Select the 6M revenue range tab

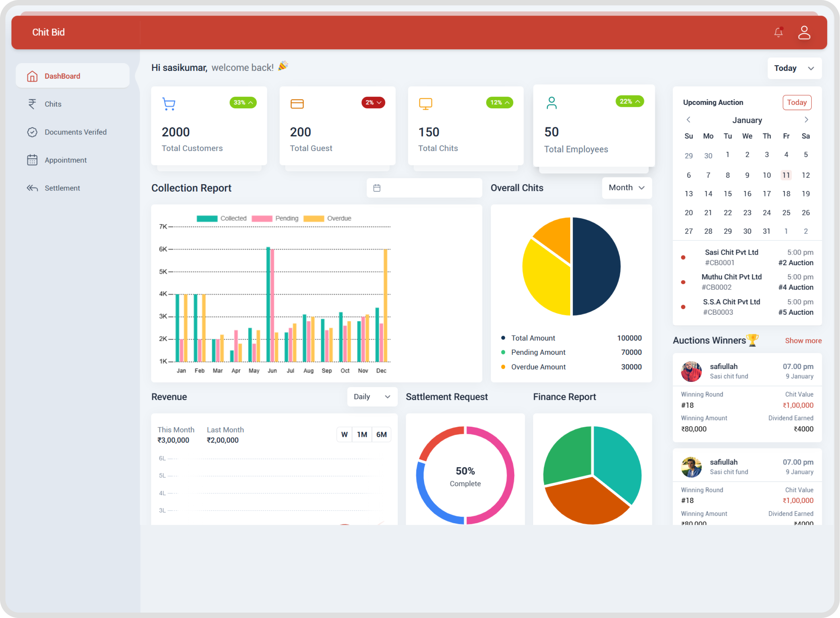(x=381, y=434)
